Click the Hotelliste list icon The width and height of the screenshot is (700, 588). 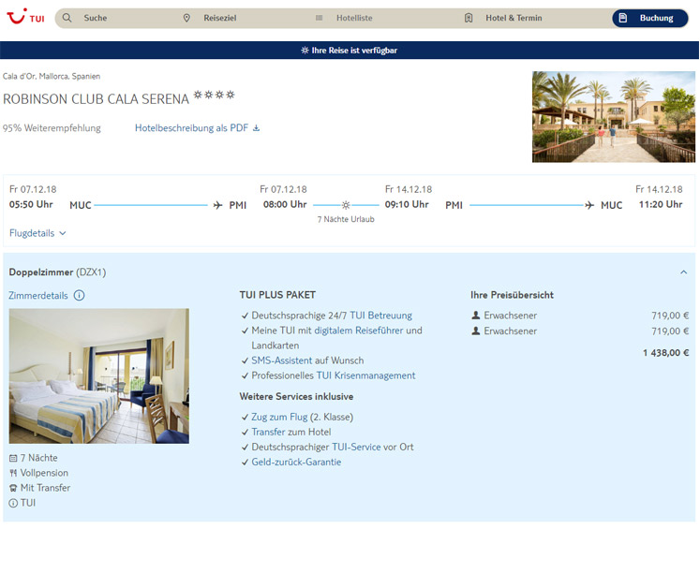click(319, 18)
